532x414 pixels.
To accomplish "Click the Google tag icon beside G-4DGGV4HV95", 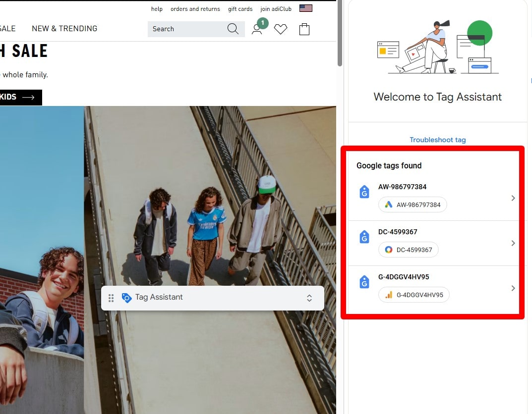I will pos(364,282).
